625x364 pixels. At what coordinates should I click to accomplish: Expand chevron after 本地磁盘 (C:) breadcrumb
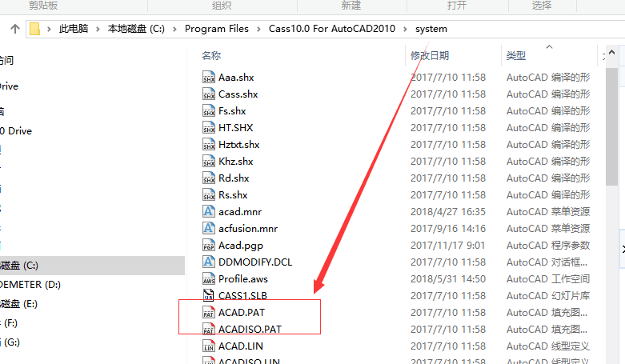click(x=174, y=29)
